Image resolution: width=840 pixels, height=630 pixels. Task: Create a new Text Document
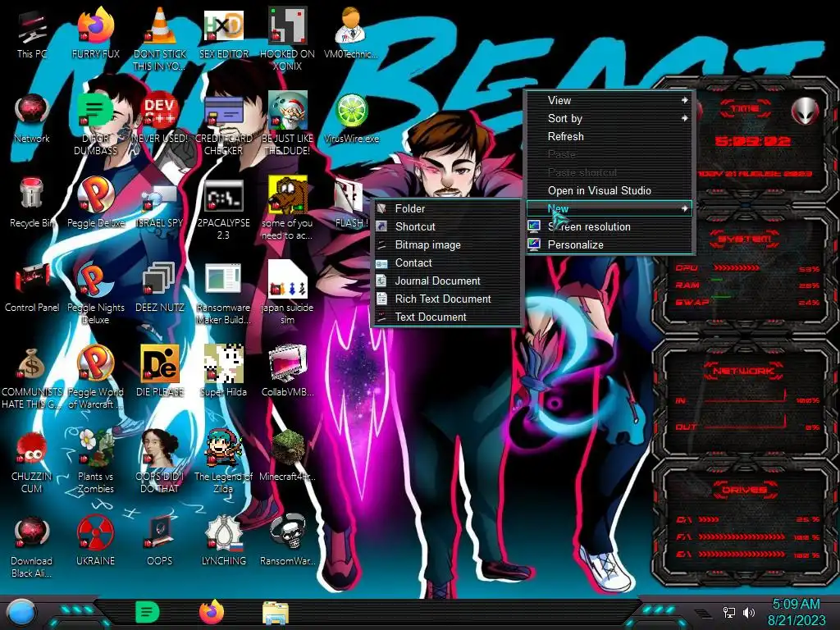[x=446, y=317]
